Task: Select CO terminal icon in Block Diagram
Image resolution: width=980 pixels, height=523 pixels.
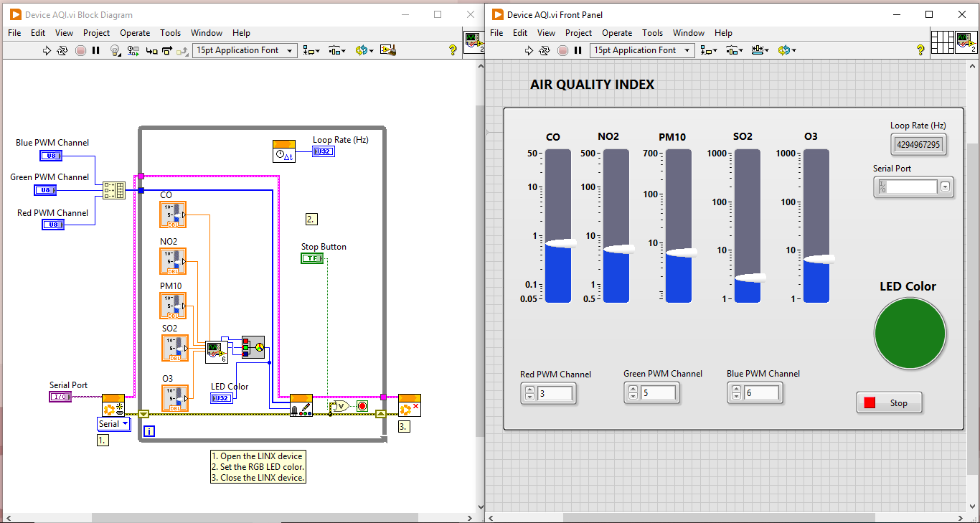Action: [173, 215]
